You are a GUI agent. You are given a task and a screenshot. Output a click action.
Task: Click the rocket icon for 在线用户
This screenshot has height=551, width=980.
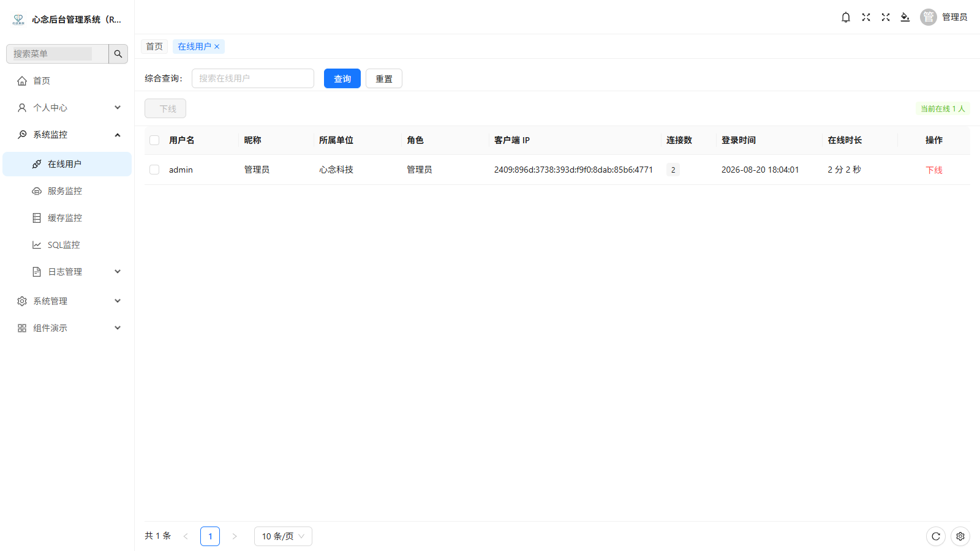pos(37,164)
